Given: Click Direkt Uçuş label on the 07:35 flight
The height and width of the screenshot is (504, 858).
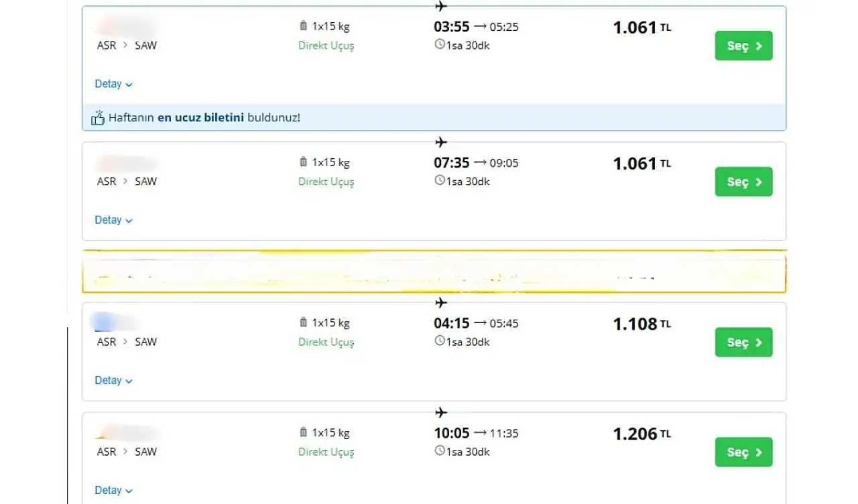Looking at the screenshot, I should [326, 182].
